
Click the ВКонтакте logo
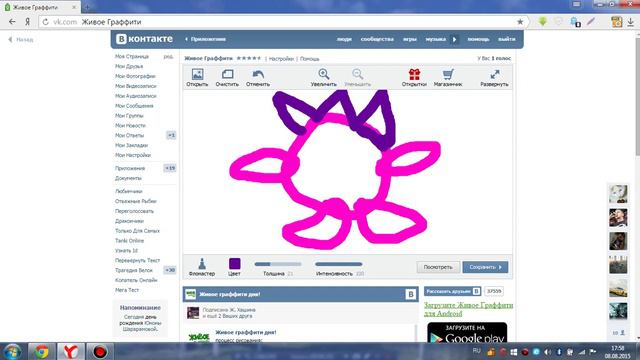pos(144,39)
